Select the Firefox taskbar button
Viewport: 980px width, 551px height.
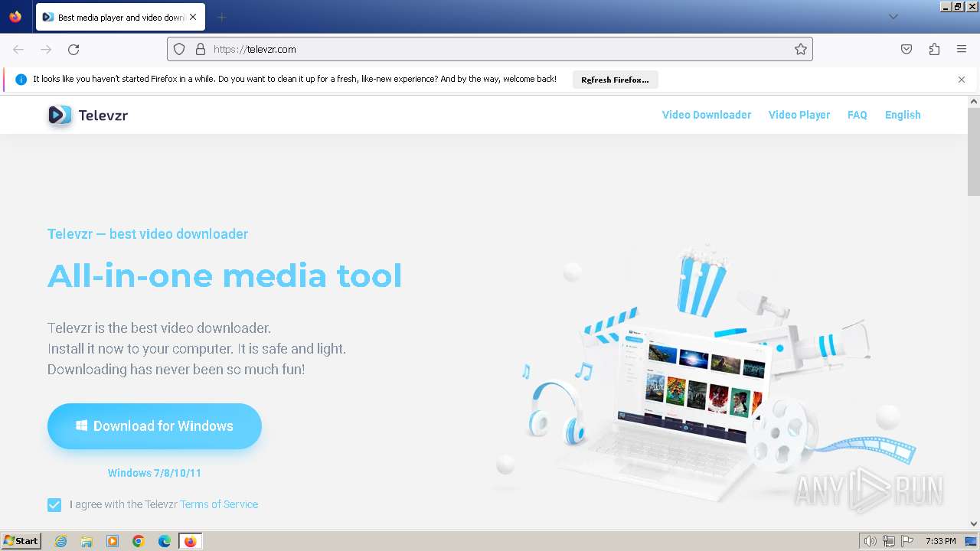click(x=190, y=541)
